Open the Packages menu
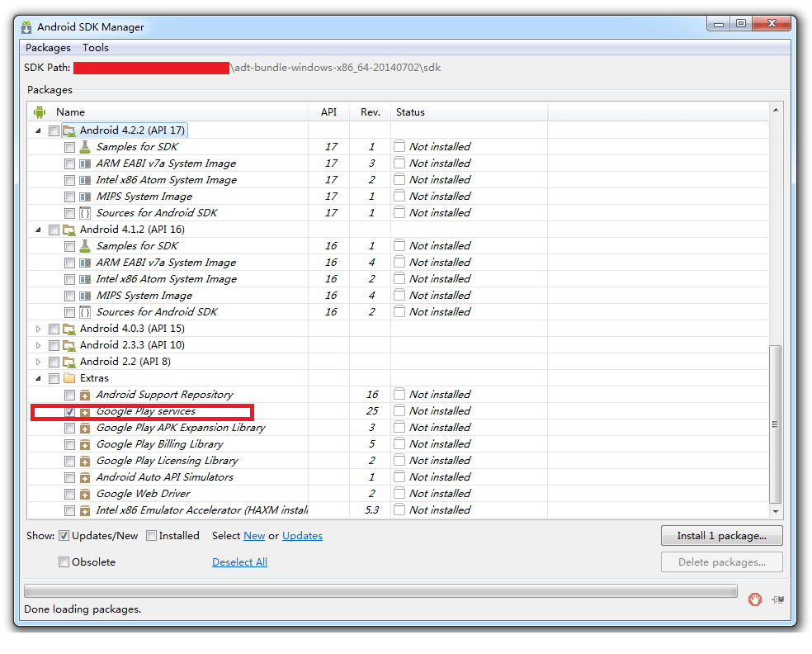 (x=47, y=47)
